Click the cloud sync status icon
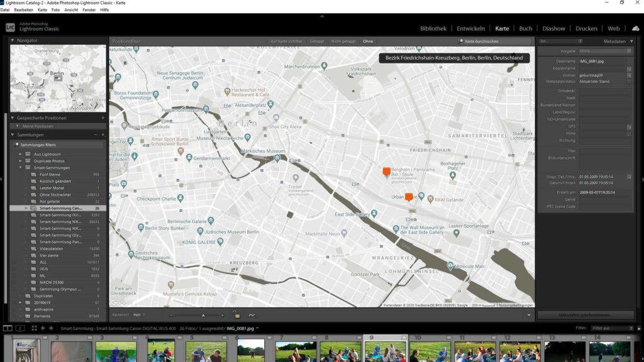 click(x=635, y=28)
